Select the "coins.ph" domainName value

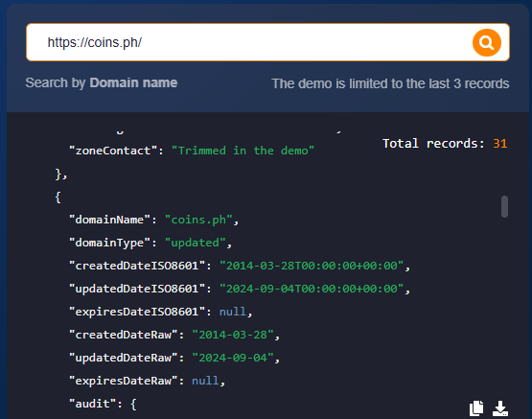[x=198, y=220]
